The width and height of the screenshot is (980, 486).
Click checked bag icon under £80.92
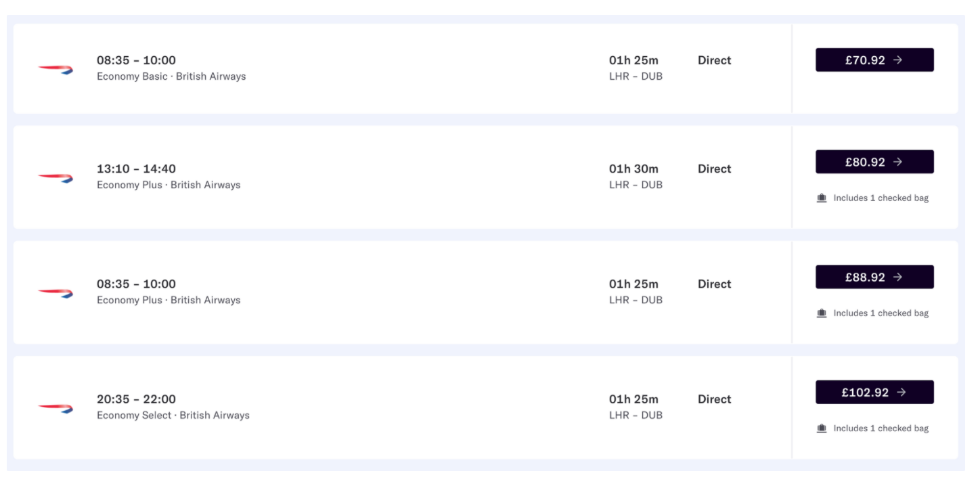(x=822, y=198)
